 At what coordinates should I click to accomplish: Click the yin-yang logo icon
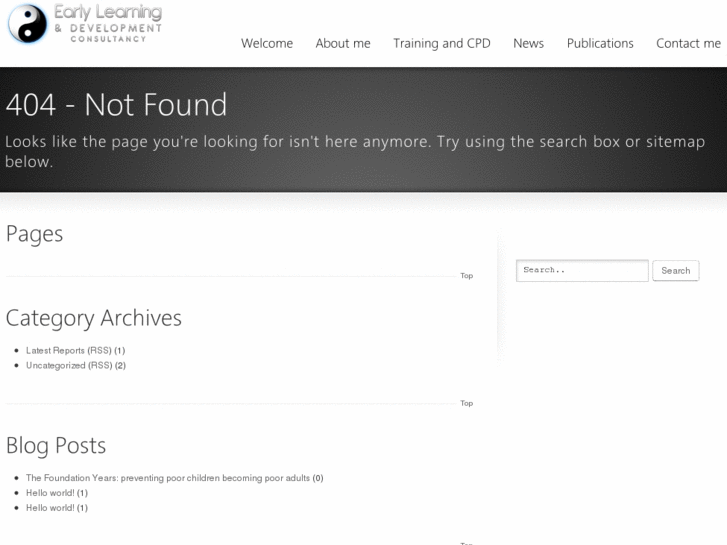(x=28, y=24)
